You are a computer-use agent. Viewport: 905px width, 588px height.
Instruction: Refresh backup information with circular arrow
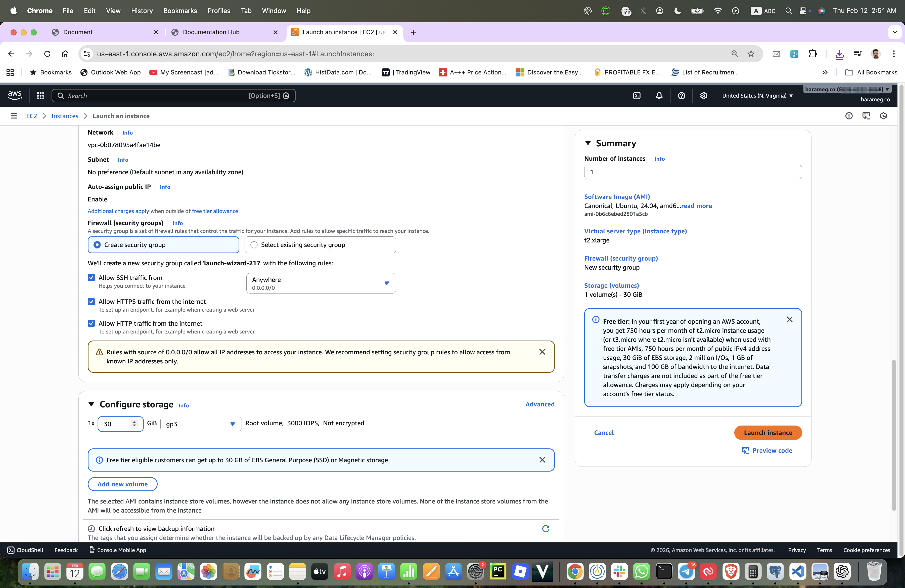point(546,529)
